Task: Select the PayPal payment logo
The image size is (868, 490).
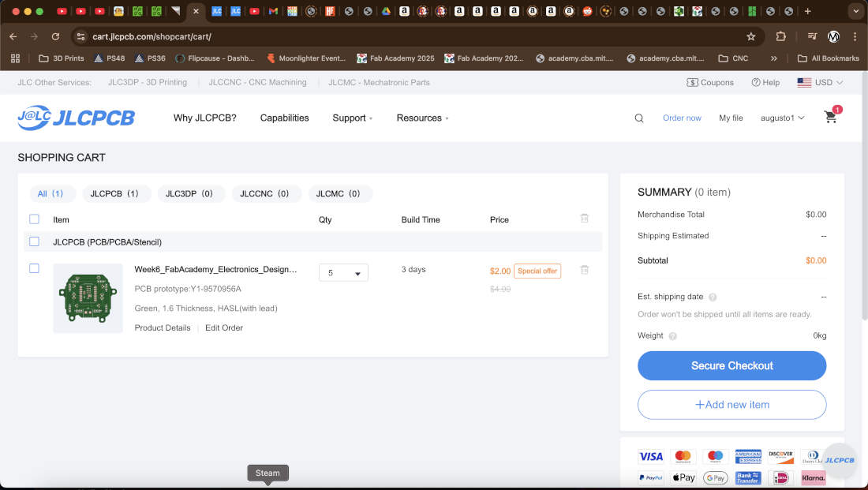Action: pyautogui.click(x=650, y=477)
